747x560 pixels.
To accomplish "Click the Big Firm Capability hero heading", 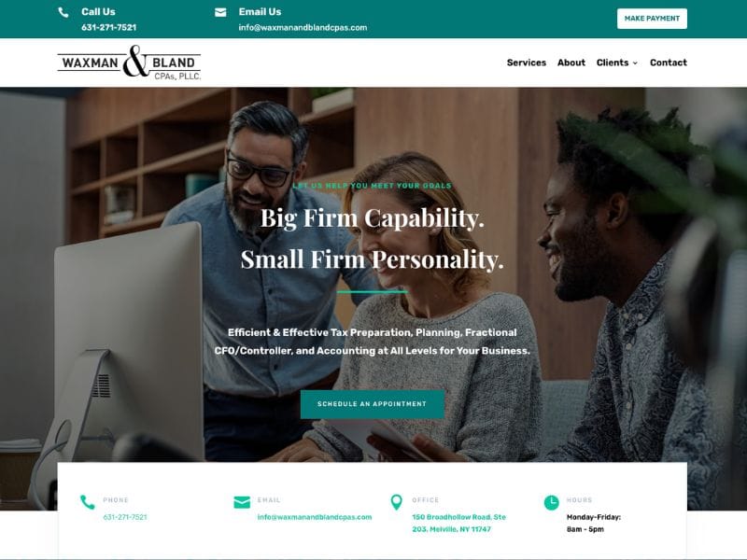I will (x=373, y=218).
